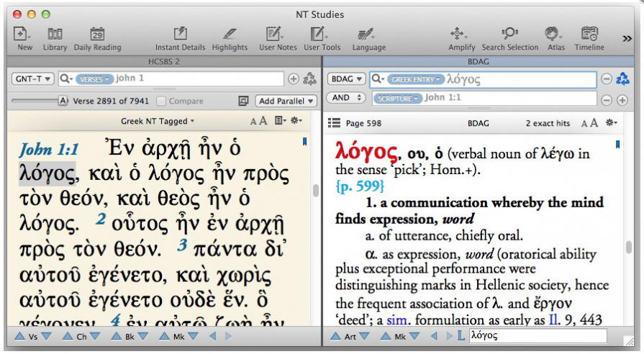The image size is (644, 354).
Task: Expand the GNT-T text dropdown
Action: (32, 78)
